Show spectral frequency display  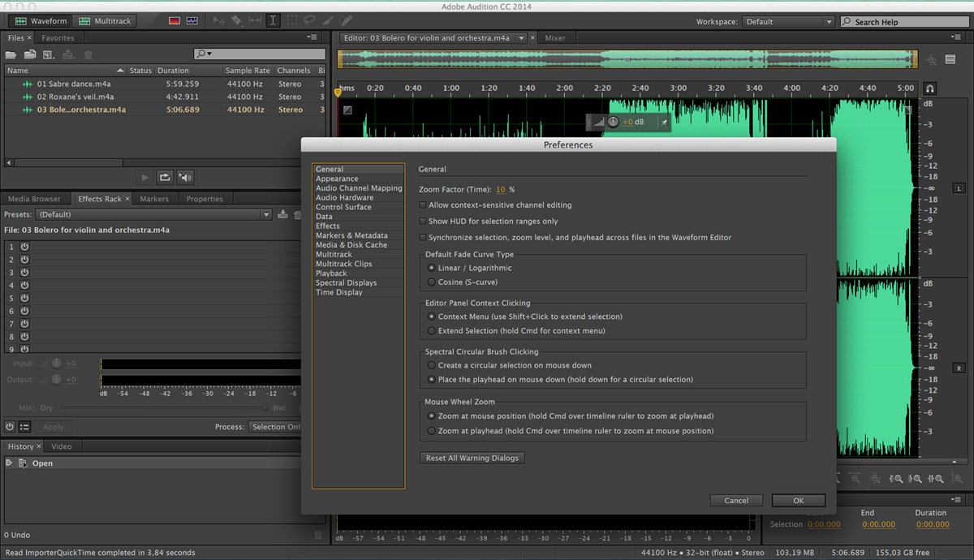pos(174,21)
